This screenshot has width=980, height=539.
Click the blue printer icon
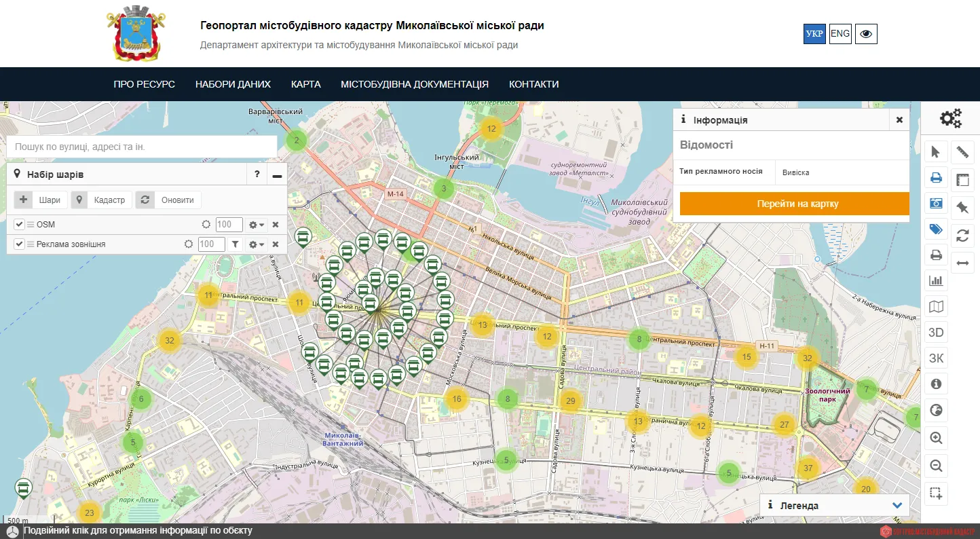point(936,178)
